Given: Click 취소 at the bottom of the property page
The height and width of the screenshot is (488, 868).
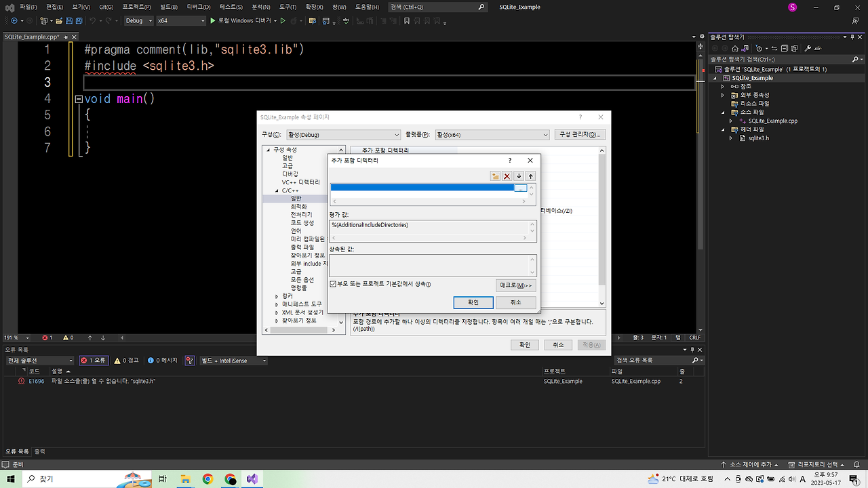Looking at the screenshot, I should tap(558, 344).
